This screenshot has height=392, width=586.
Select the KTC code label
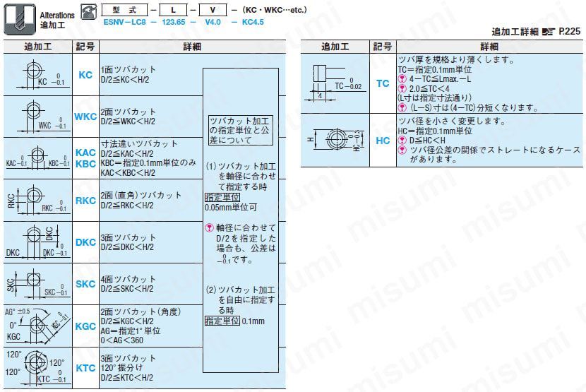[x=85, y=368]
